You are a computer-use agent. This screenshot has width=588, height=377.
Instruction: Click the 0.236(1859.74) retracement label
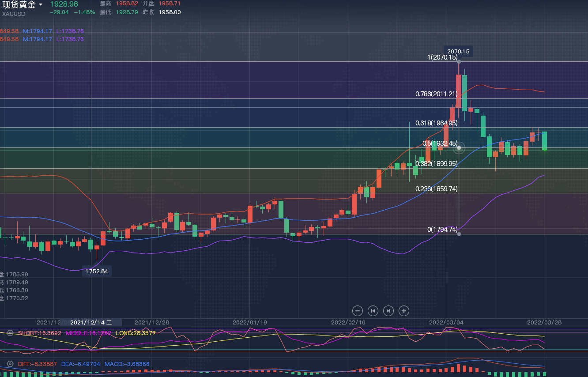pos(436,188)
